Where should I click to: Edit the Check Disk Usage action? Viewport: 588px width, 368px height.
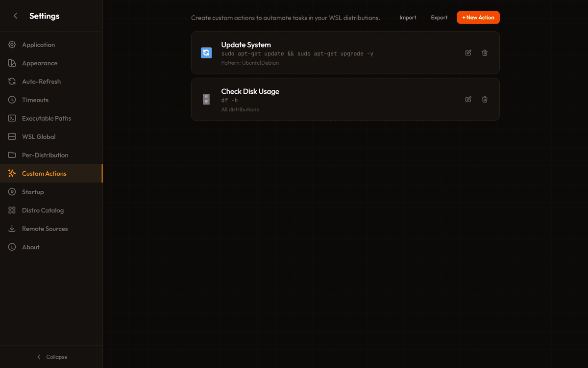(468, 99)
